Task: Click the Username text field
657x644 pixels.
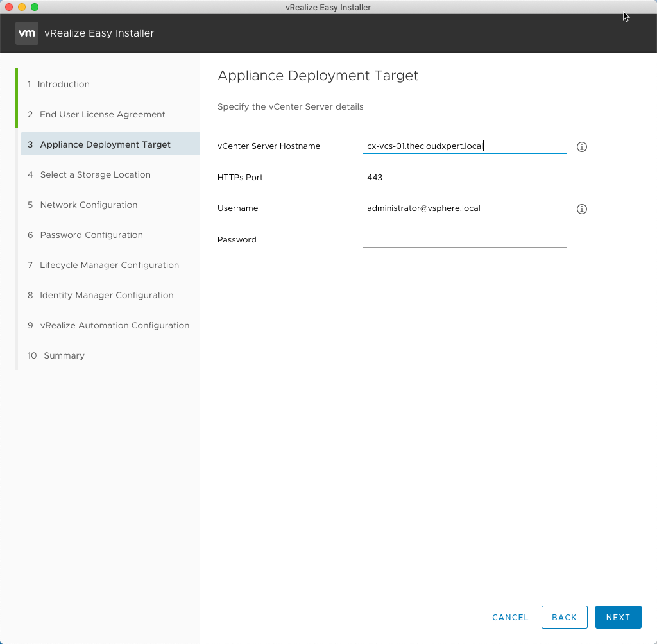Action: pos(464,208)
